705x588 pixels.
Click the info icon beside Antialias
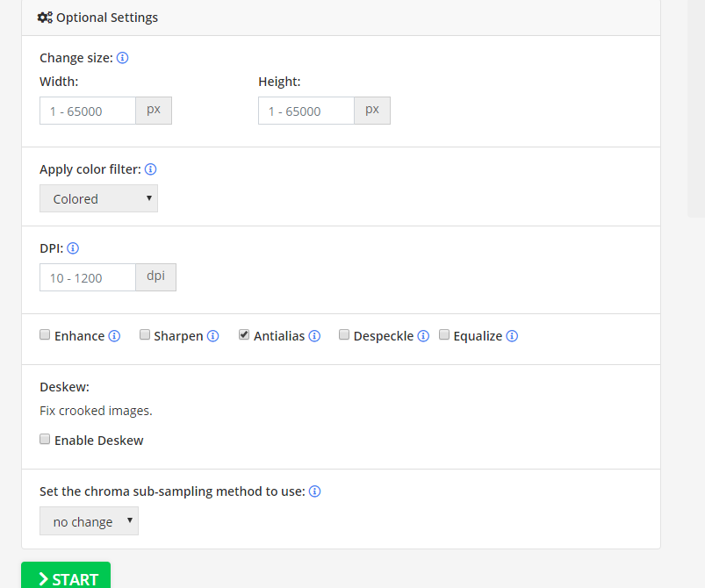[x=314, y=336]
